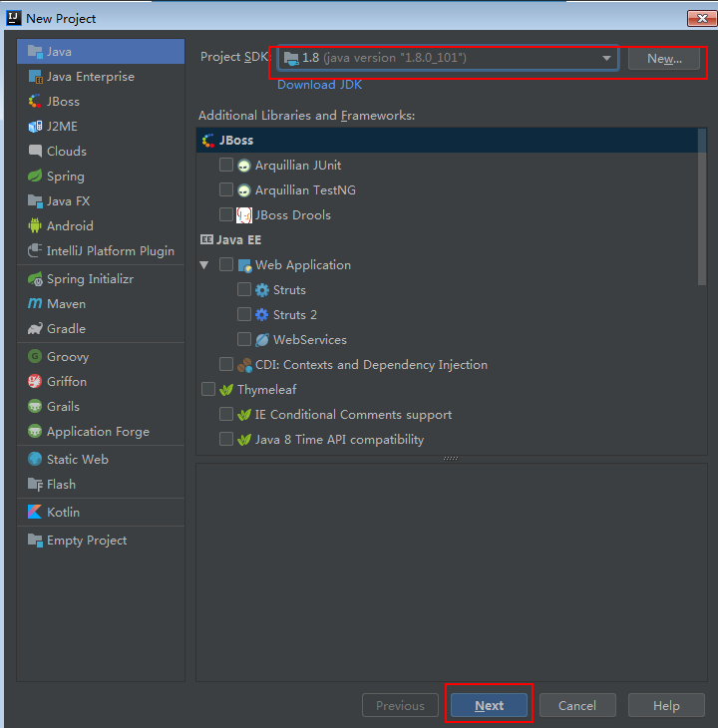Image resolution: width=718 pixels, height=728 pixels.
Task: Enable Java 8 Time API compatibility checkbox
Action: click(x=226, y=439)
